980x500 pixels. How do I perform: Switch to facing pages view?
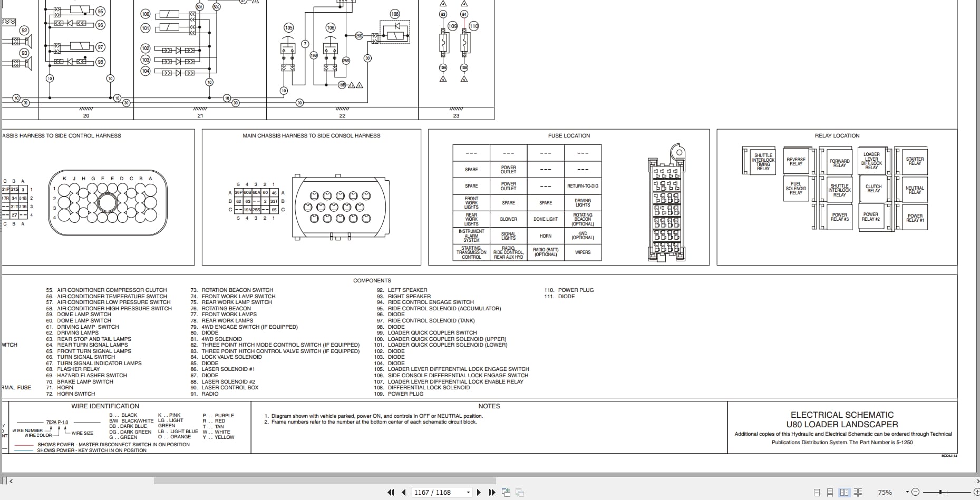pyautogui.click(x=844, y=492)
